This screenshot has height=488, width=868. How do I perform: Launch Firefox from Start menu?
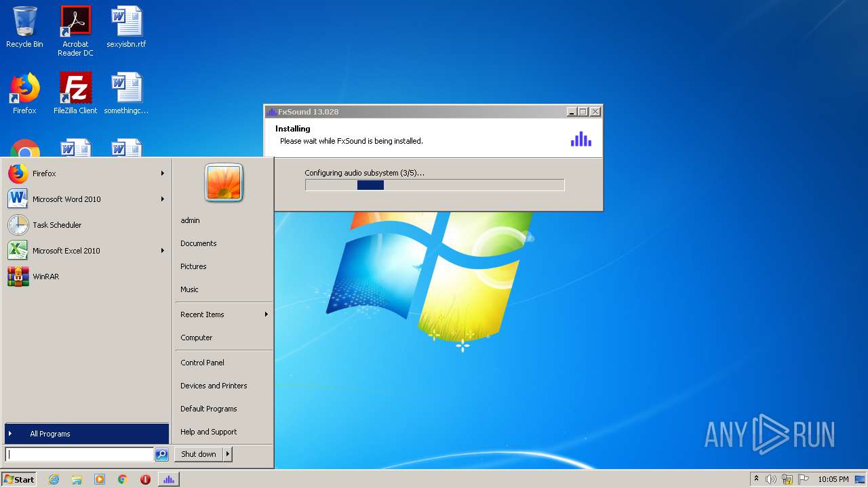(x=87, y=174)
